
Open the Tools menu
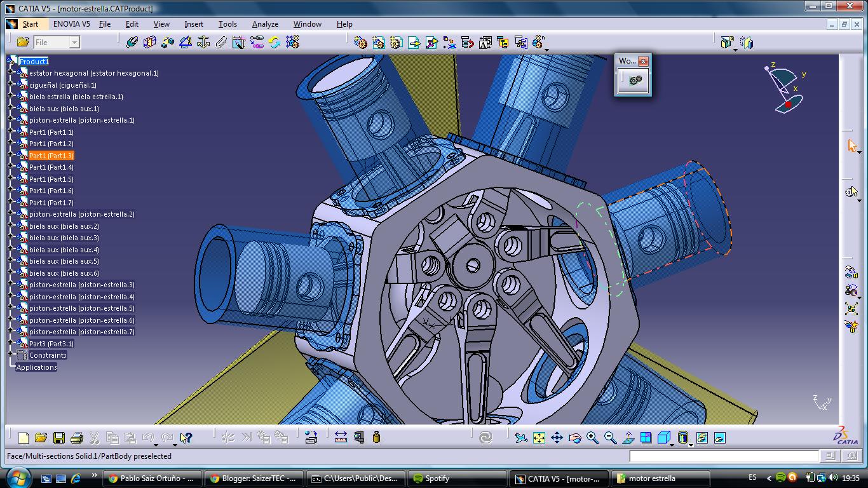tap(227, 24)
